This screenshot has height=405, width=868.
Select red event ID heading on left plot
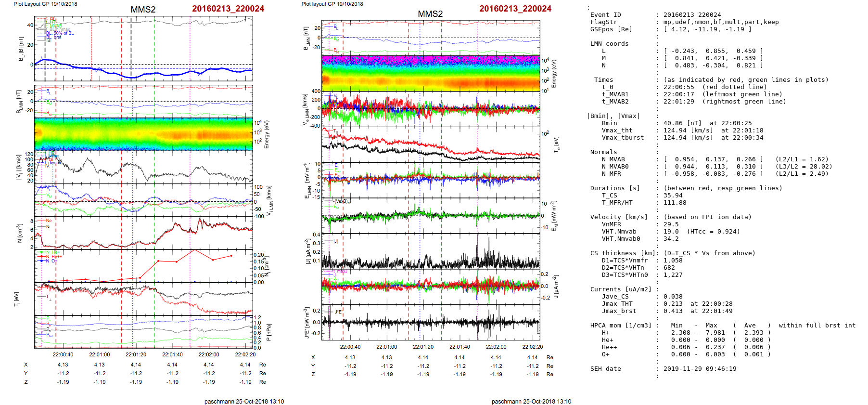[228, 9]
